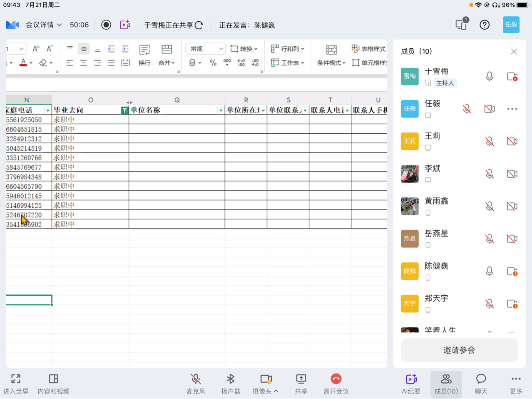
Task: Open the 更多 menu
Action: tap(516, 384)
